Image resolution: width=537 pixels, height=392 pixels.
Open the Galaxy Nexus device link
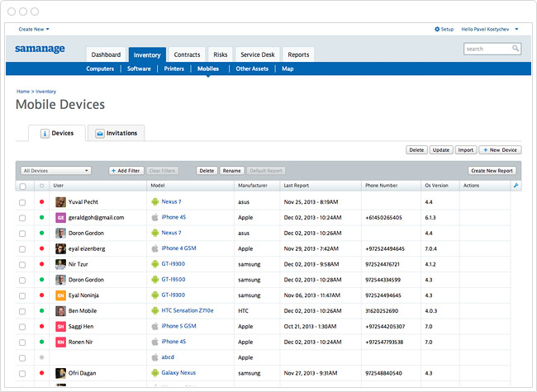[x=178, y=373]
